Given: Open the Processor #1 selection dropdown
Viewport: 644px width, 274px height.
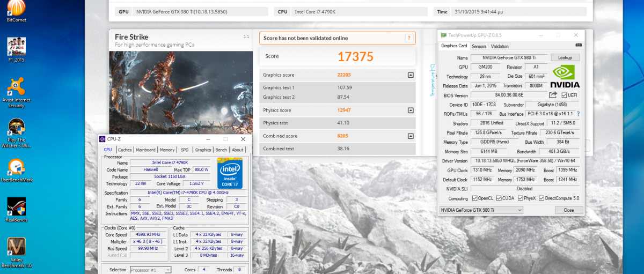Looking at the screenshot, I should tap(150, 270).
